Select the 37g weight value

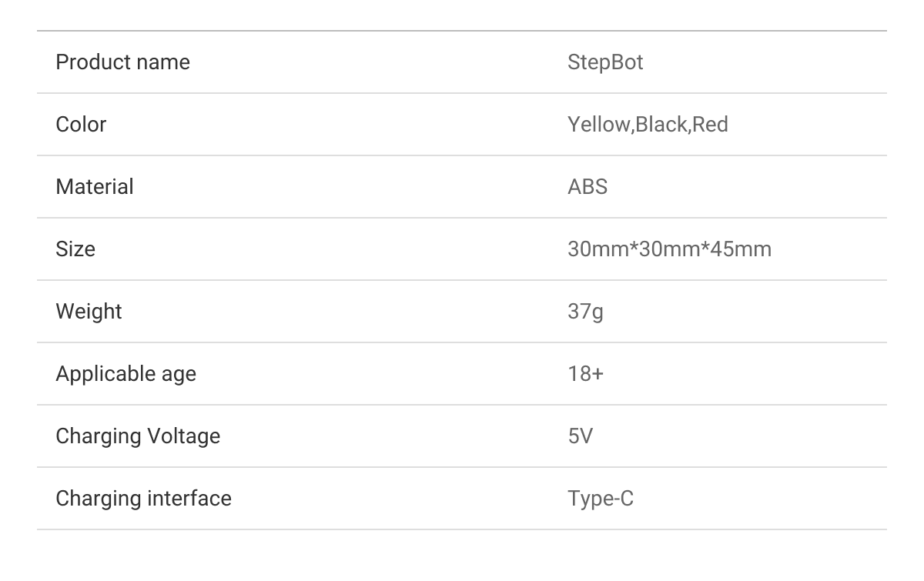tap(585, 312)
